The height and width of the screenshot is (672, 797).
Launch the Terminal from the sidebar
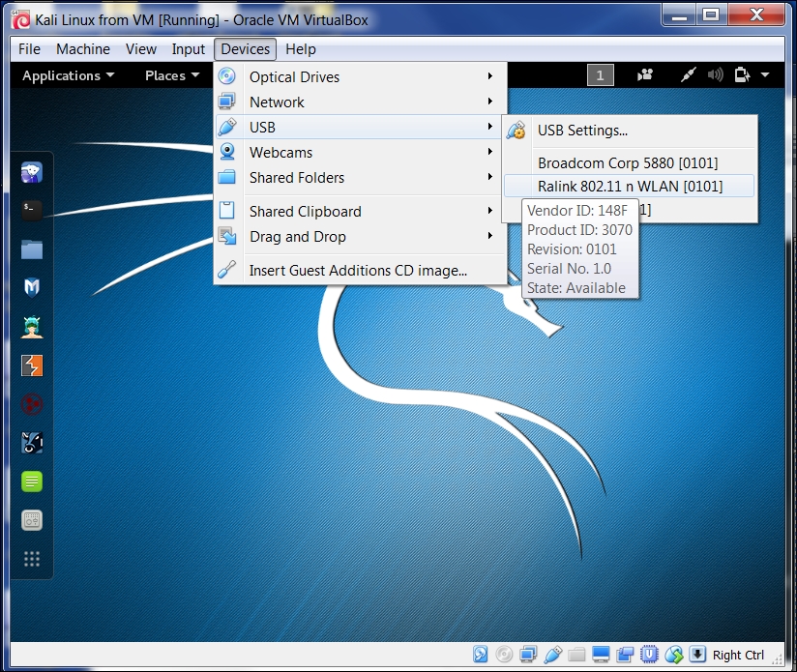coord(32,210)
